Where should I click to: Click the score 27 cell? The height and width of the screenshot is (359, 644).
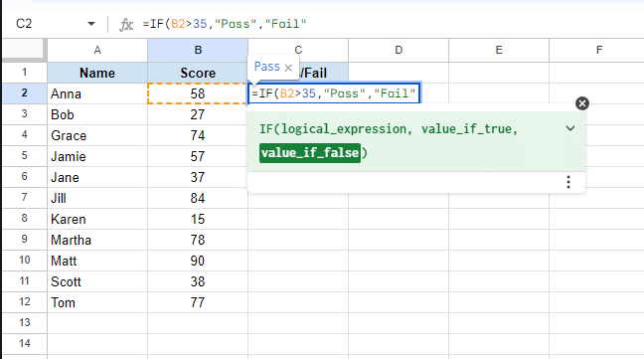click(198, 114)
